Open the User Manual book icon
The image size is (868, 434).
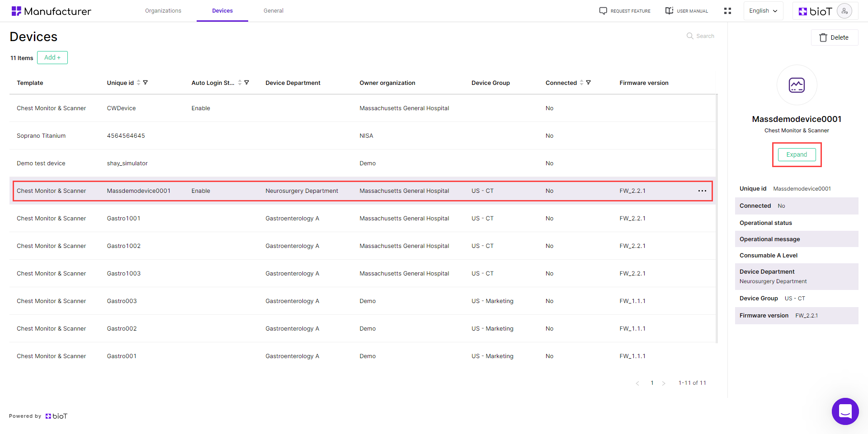(x=669, y=11)
